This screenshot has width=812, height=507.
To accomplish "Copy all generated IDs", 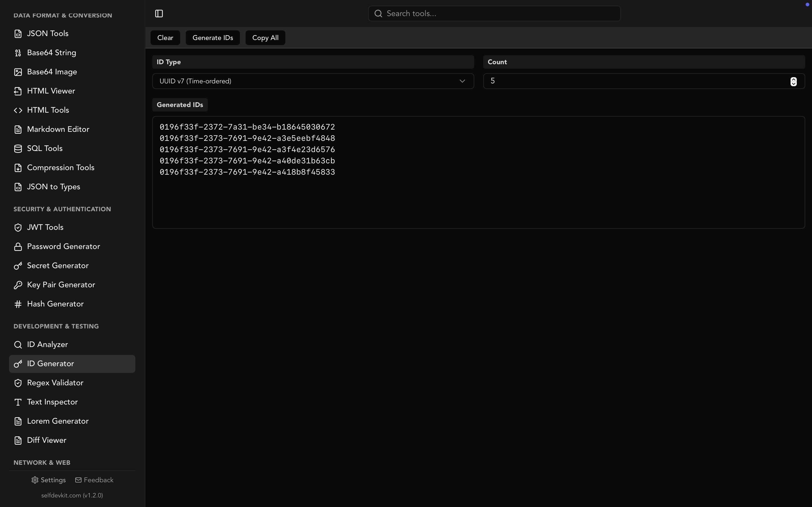I will click(x=265, y=37).
